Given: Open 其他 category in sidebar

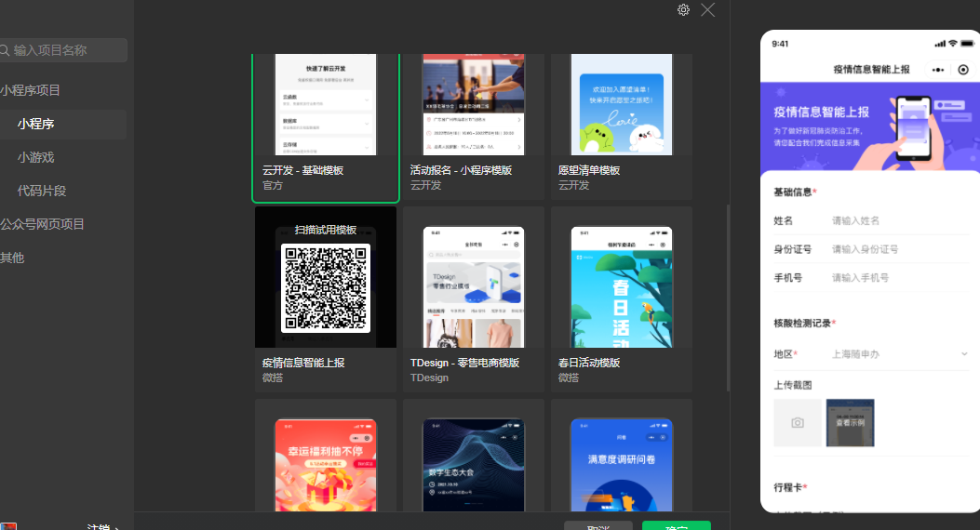Looking at the screenshot, I should coord(12,258).
